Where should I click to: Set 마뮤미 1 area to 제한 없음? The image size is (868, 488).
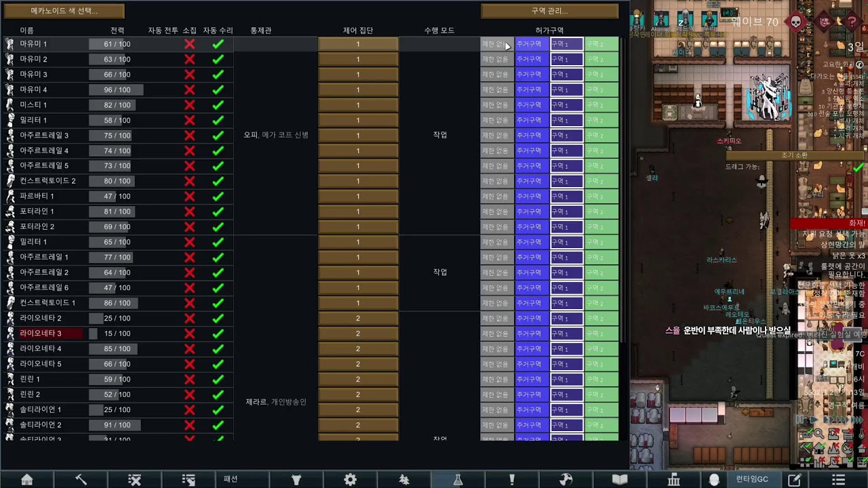point(496,44)
